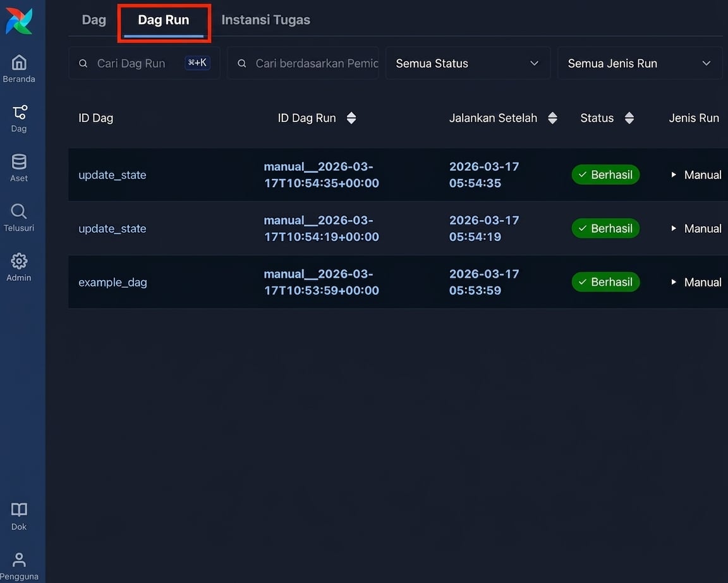Image resolution: width=728 pixels, height=583 pixels.
Task: Open update_state in the 10:54:19 row
Action: [x=112, y=228]
